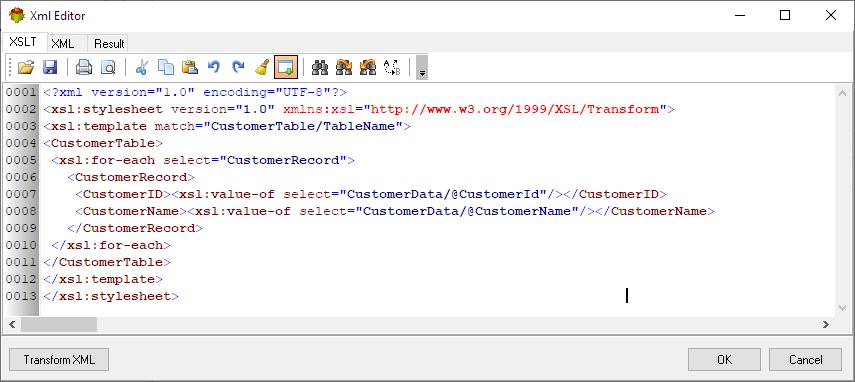Open Print Preview from the toolbar
Screen dimensions: 855x382
tap(108, 68)
